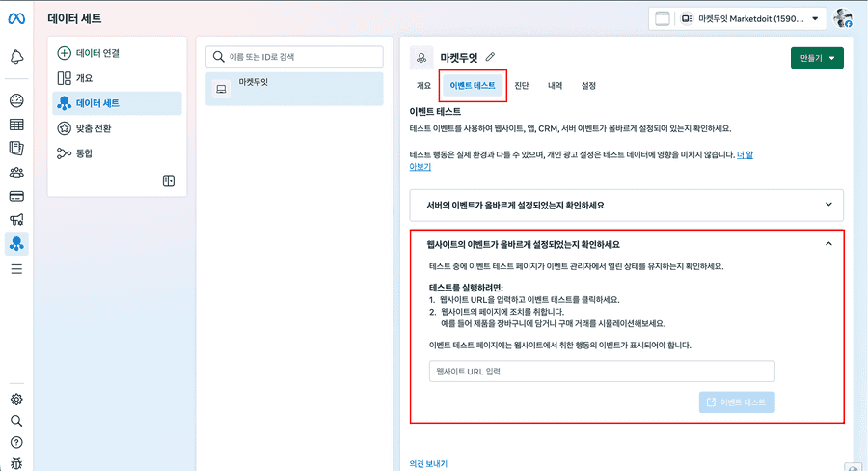Open the help question mark icon
The height and width of the screenshot is (471, 868).
tap(16, 442)
